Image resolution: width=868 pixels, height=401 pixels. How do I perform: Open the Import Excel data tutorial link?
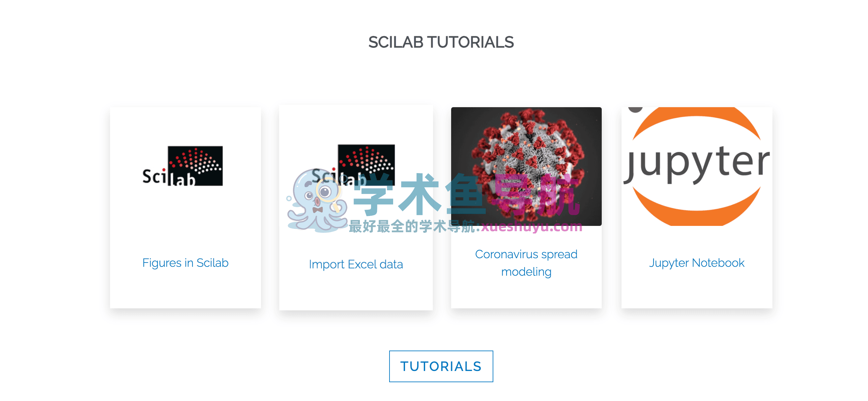click(x=356, y=264)
